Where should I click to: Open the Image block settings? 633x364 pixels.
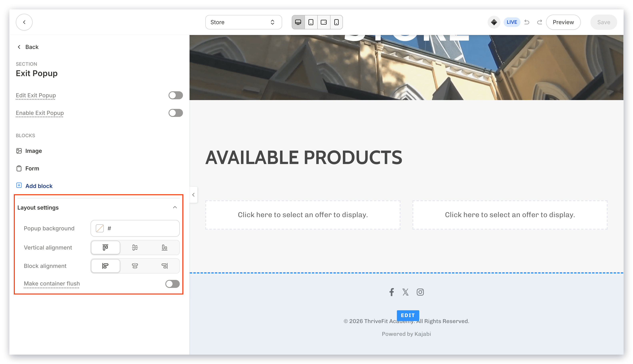point(34,151)
